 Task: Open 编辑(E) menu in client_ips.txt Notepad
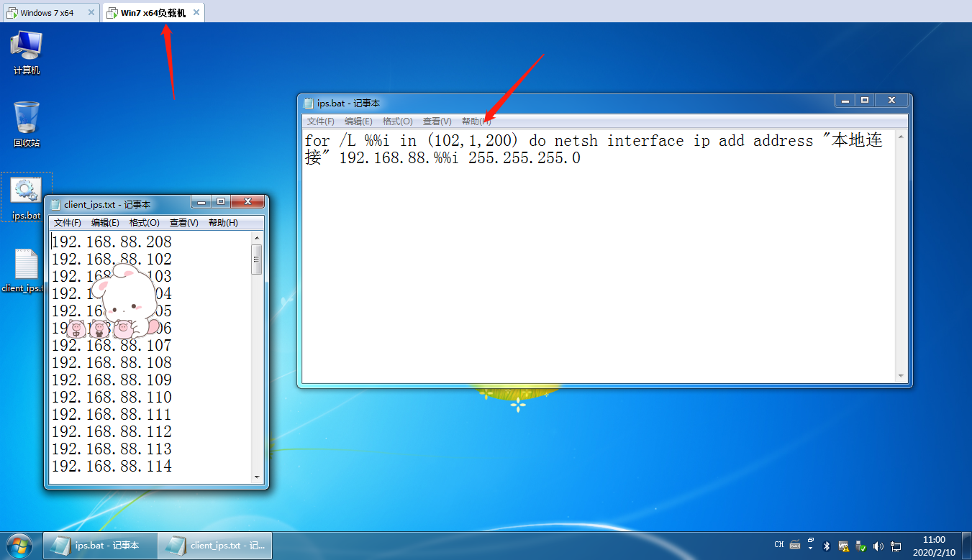[105, 223]
